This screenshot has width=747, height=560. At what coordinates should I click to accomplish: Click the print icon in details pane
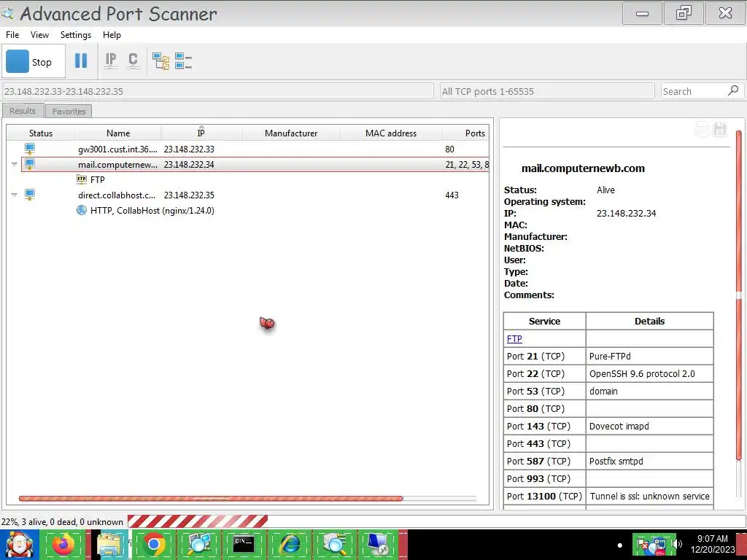[x=701, y=129]
